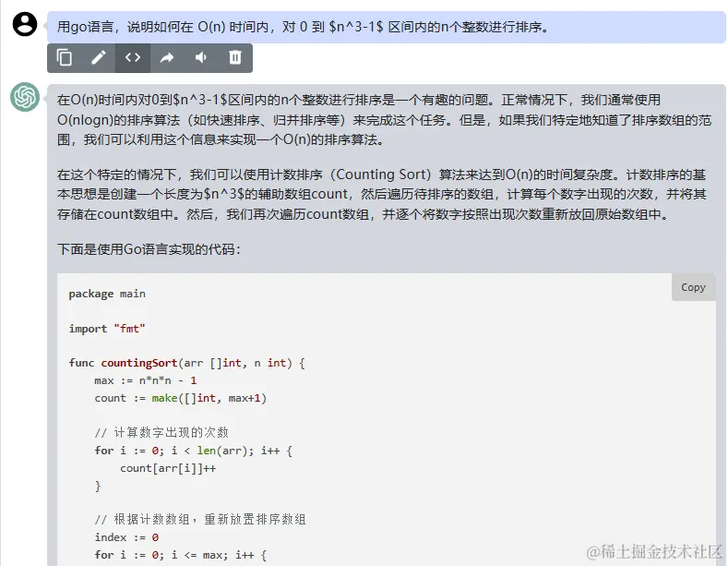Click the line 'count := make([]int, max+1)'

(x=180, y=398)
